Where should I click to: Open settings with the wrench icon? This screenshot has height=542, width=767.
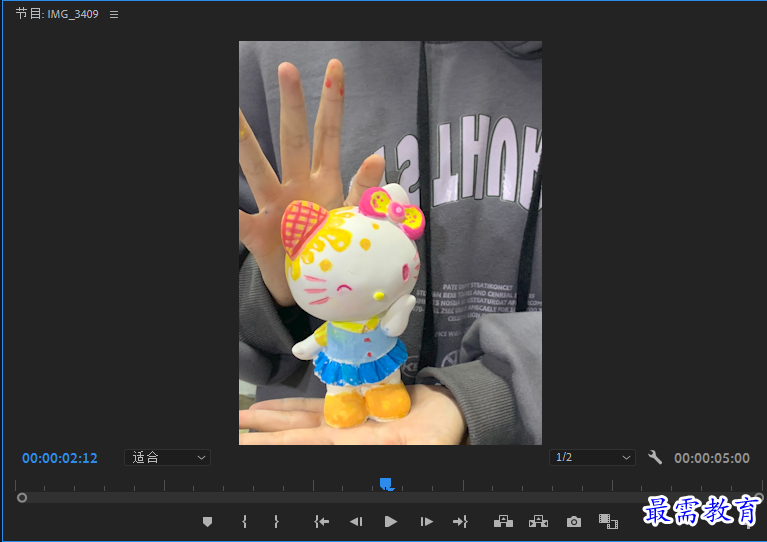point(655,457)
